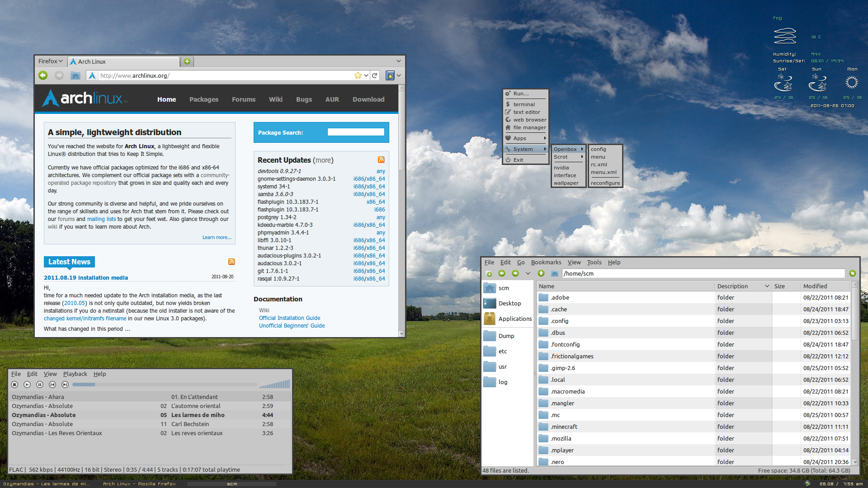Screen dimensions: 868x488
Task: Sort file list by Modified column
Action: pos(825,286)
